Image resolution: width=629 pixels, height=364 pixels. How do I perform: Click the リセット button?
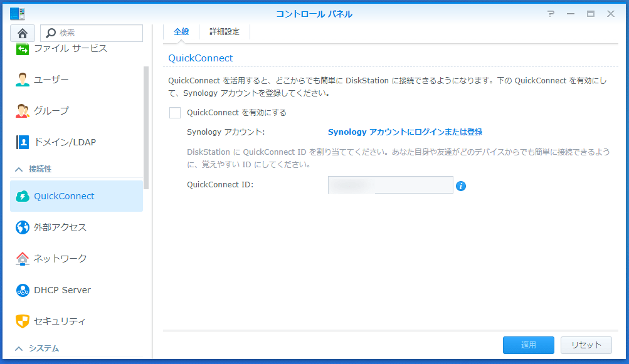(586, 345)
